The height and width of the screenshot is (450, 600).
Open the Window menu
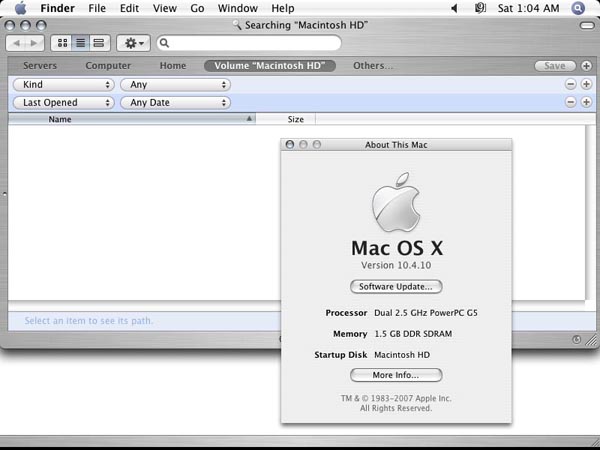[x=238, y=8]
